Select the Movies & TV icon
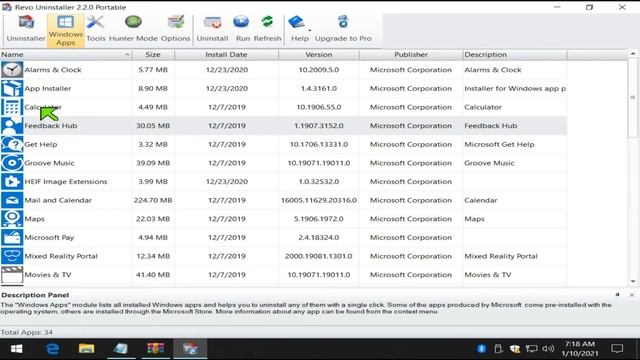This screenshot has height=360, width=640. [x=12, y=275]
